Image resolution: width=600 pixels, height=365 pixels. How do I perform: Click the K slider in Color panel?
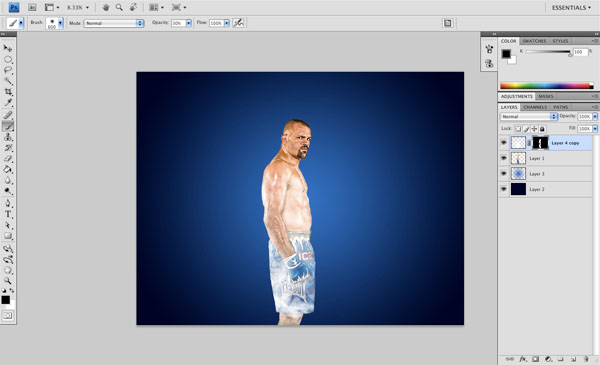548,52
